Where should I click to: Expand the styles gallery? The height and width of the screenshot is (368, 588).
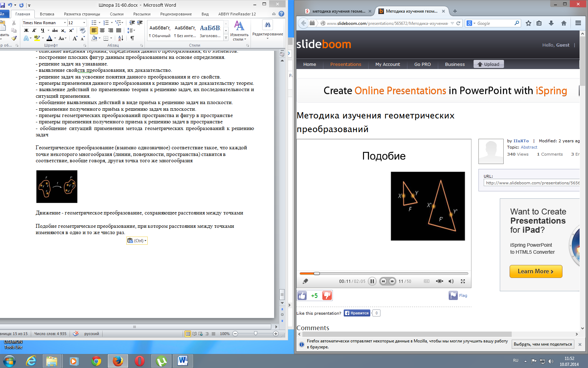(226, 38)
